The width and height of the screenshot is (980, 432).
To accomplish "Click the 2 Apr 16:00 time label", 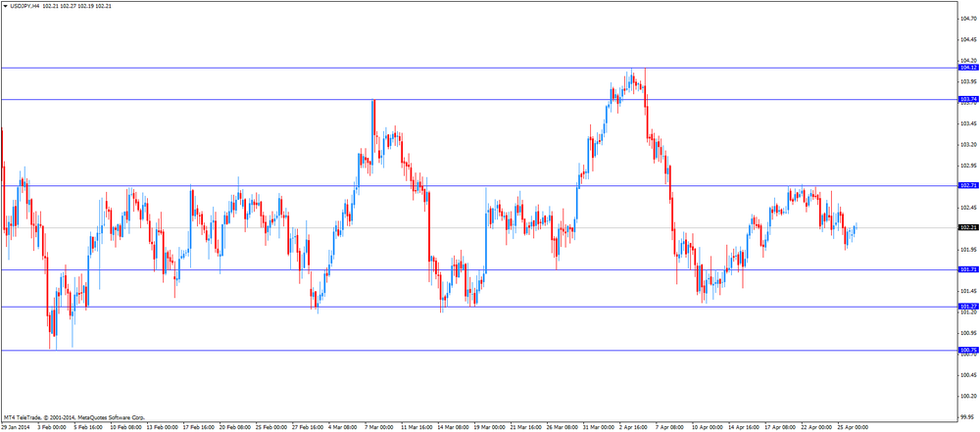I will 634,428.
